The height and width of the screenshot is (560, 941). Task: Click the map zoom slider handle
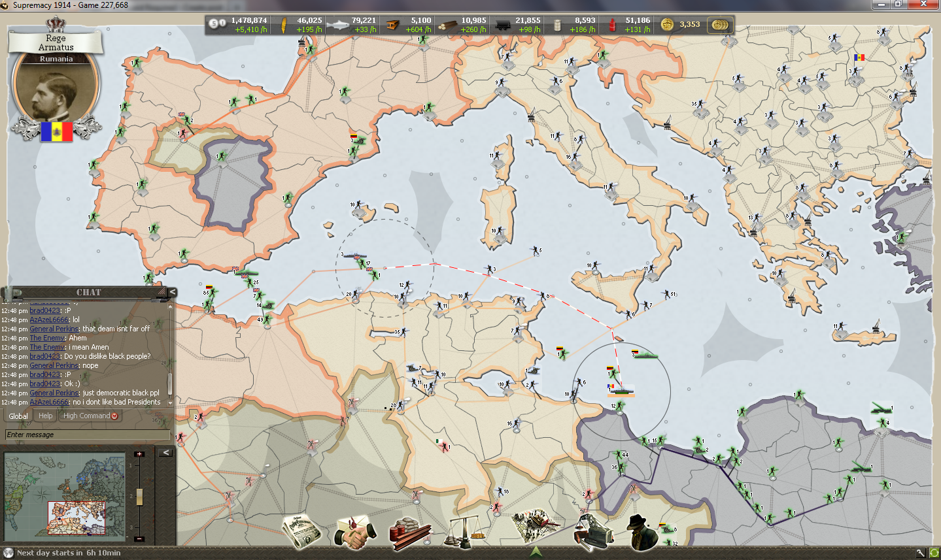tap(139, 497)
